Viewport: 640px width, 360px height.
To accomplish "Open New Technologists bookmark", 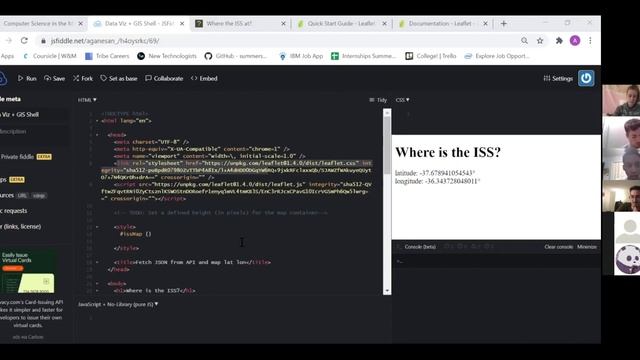I will pos(167,56).
